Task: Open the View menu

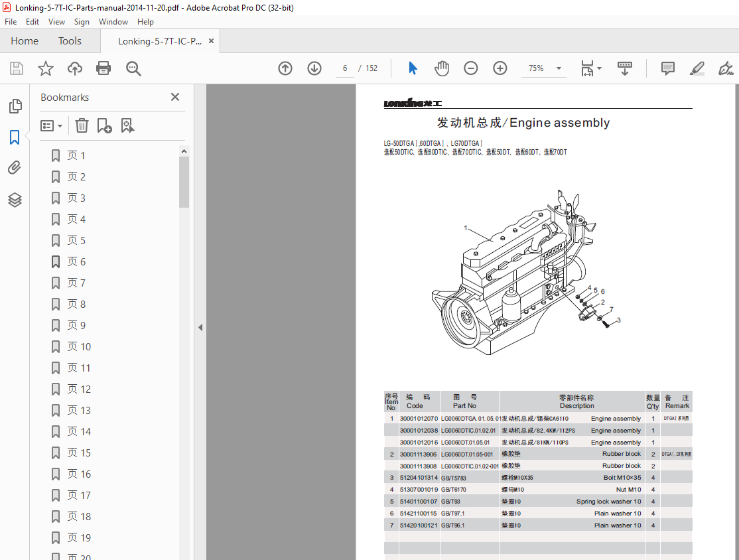Action: click(x=56, y=22)
